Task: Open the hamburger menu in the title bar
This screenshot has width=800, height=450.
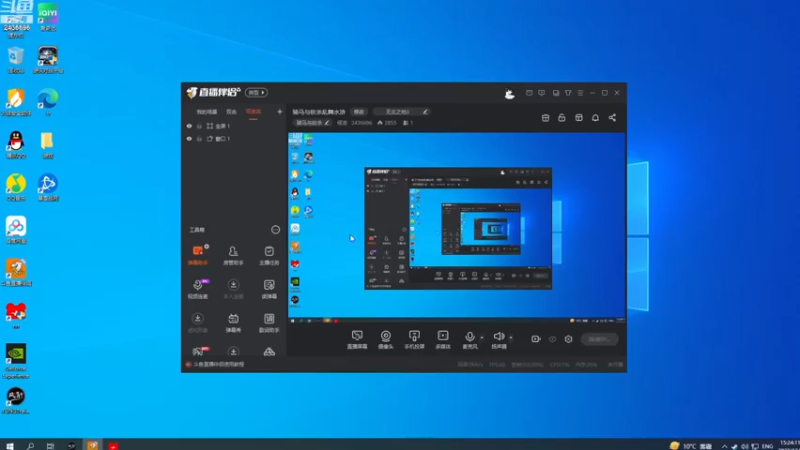Action: pos(580,93)
